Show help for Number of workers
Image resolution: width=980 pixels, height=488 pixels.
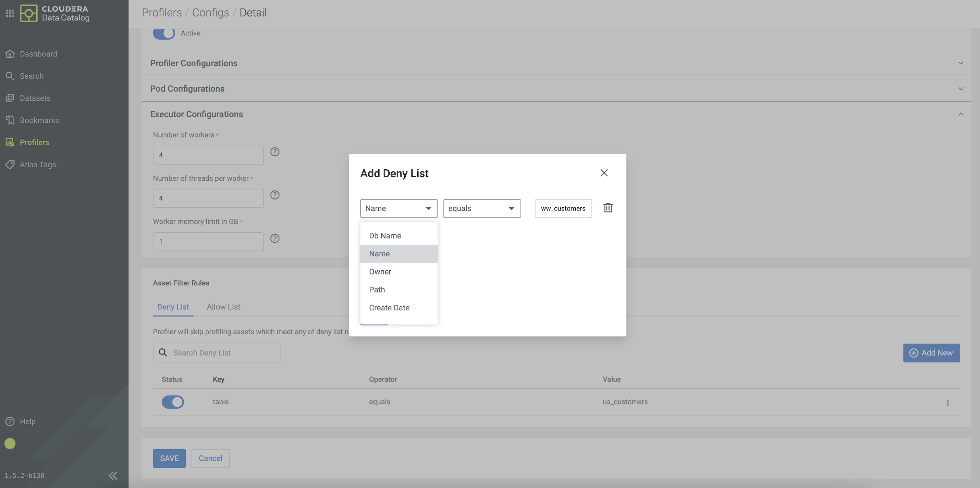pos(275,152)
